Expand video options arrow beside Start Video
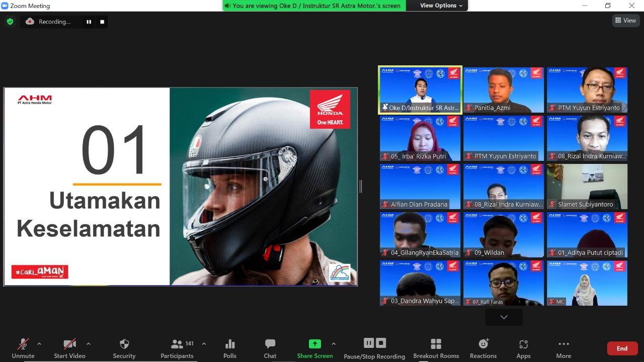This screenshot has height=362, width=644. pyautogui.click(x=89, y=344)
